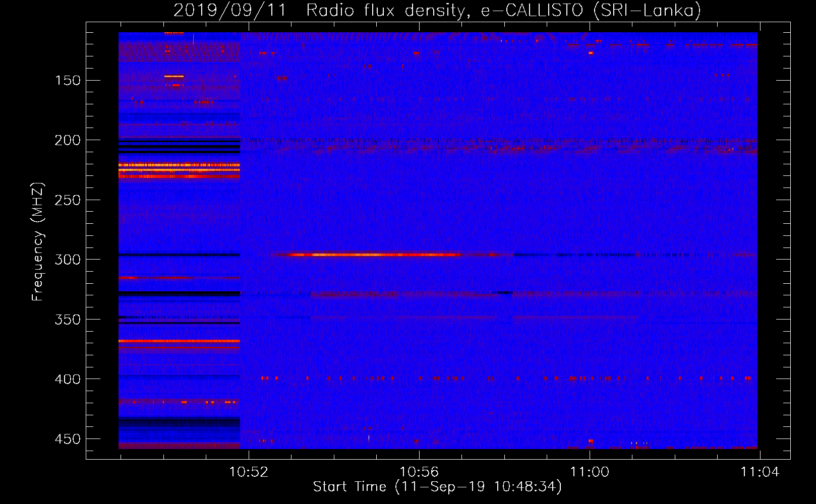Click the 150 frequency tick label
Image resolution: width=816 pixels, height=504 pixels.
68,81
